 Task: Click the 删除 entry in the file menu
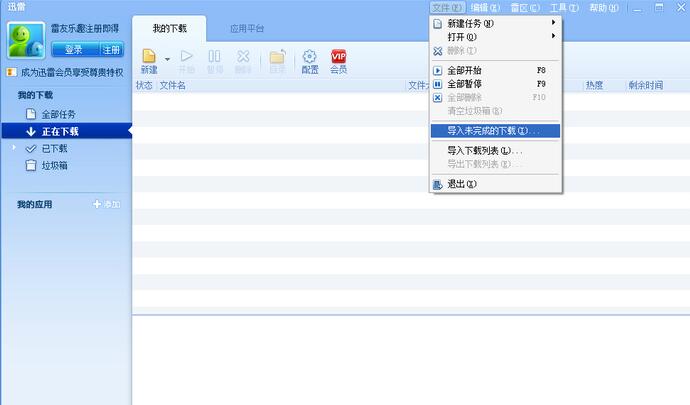pos(495,51)
